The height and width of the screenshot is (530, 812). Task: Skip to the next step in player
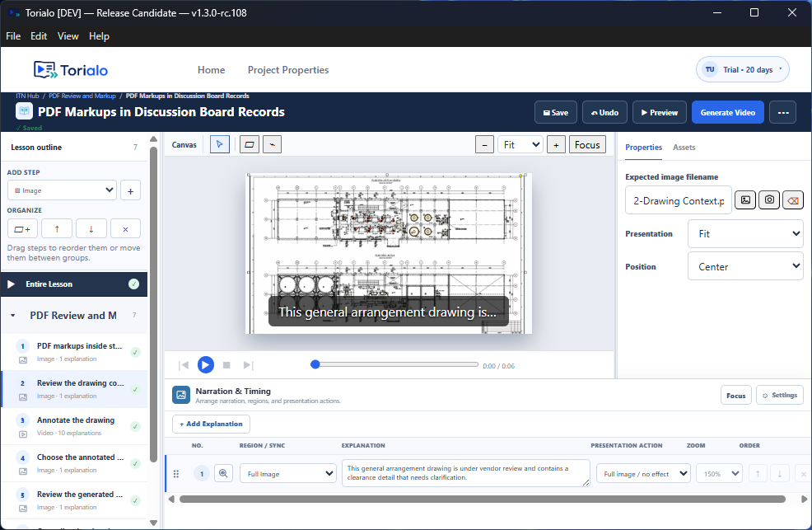[x=248, y=365]
